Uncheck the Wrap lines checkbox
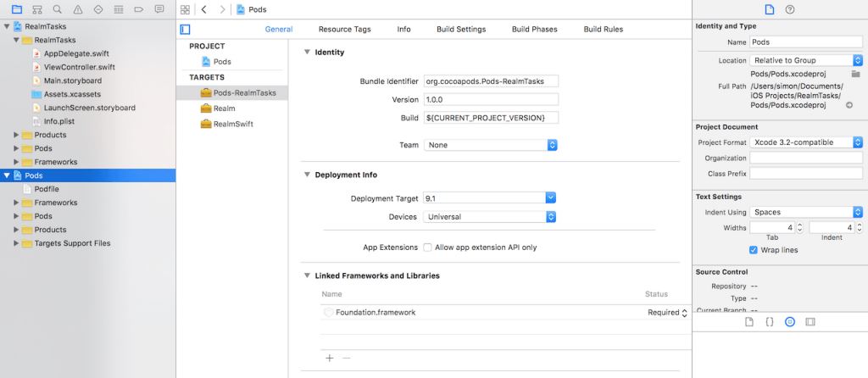The height and width of the screenshot is (378, 868). (754, 250)
